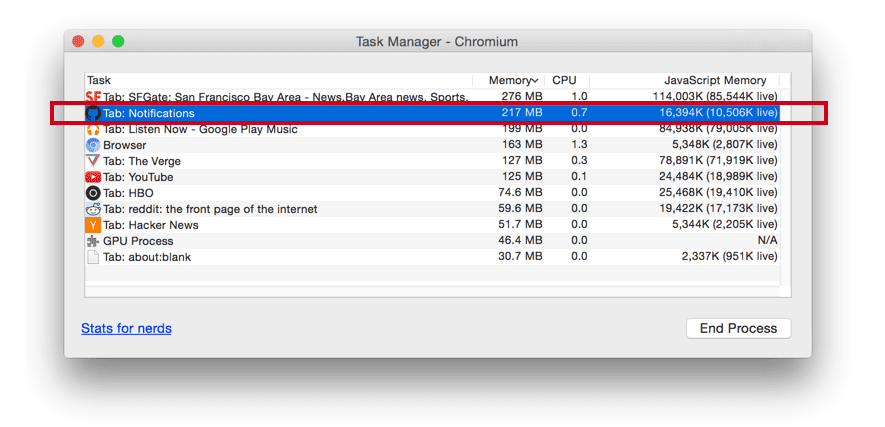The width and height of the screenshot is (885, 427).
Task: Sort processes by CPU column
Action: (x=565, y=80)
